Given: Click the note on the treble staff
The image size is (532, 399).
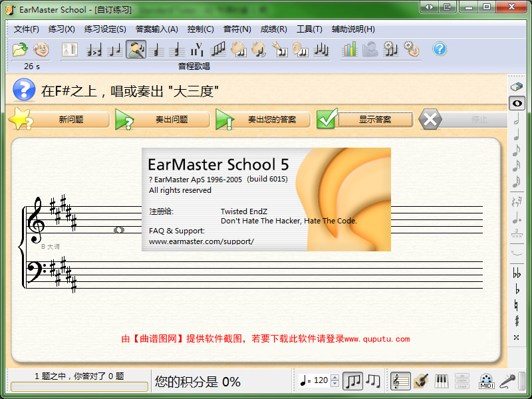Looking at the screenshot, I should coord(119,230).
